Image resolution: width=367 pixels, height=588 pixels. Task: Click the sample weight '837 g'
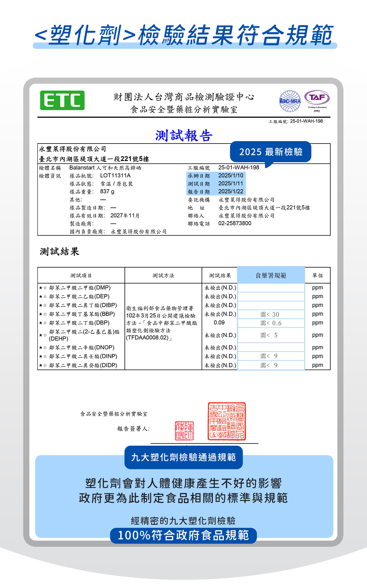click(107, 192)
